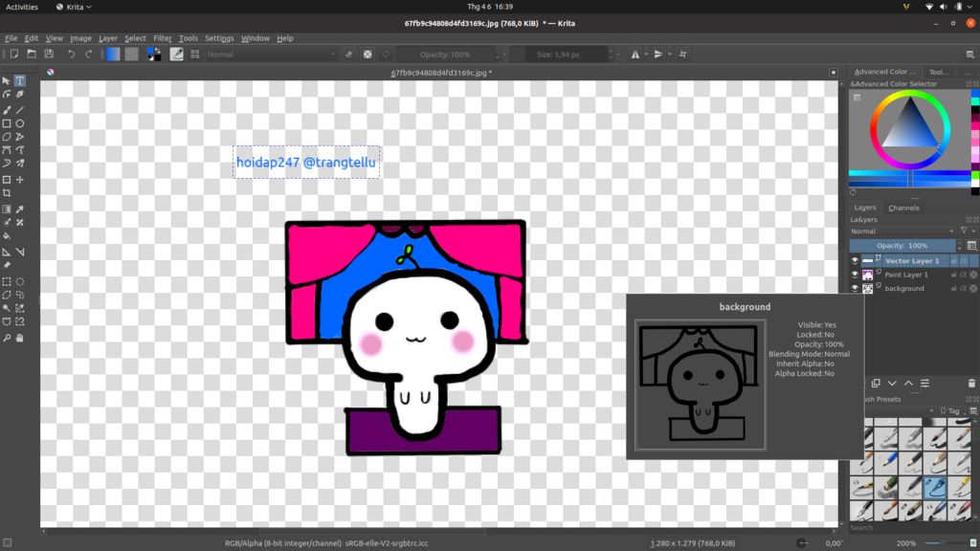Delete layer using the trash icon
Image resolution: width=980 pixels, height=551 pixels.
pyautogui.click(x=971, y=384)
